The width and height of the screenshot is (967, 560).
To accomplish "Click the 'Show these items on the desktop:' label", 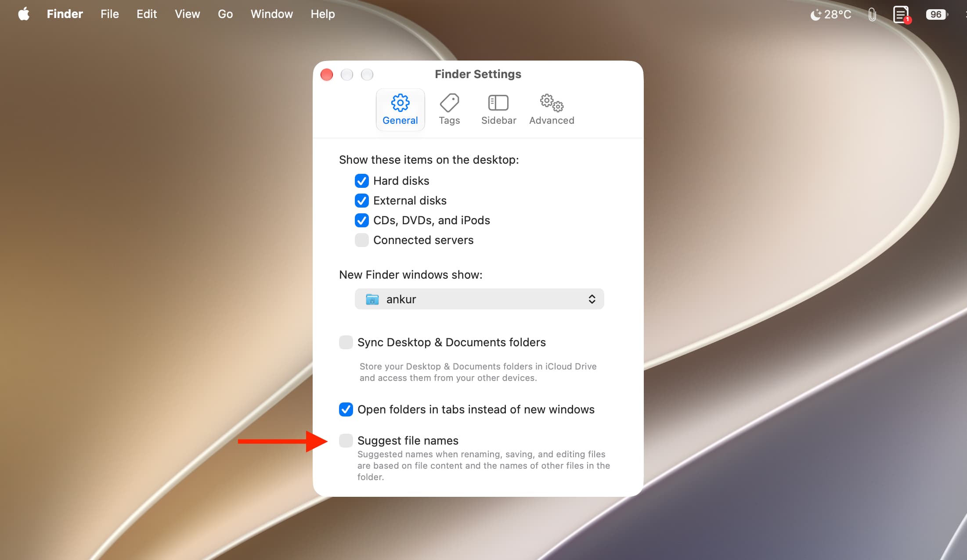I will coord(429,160).
